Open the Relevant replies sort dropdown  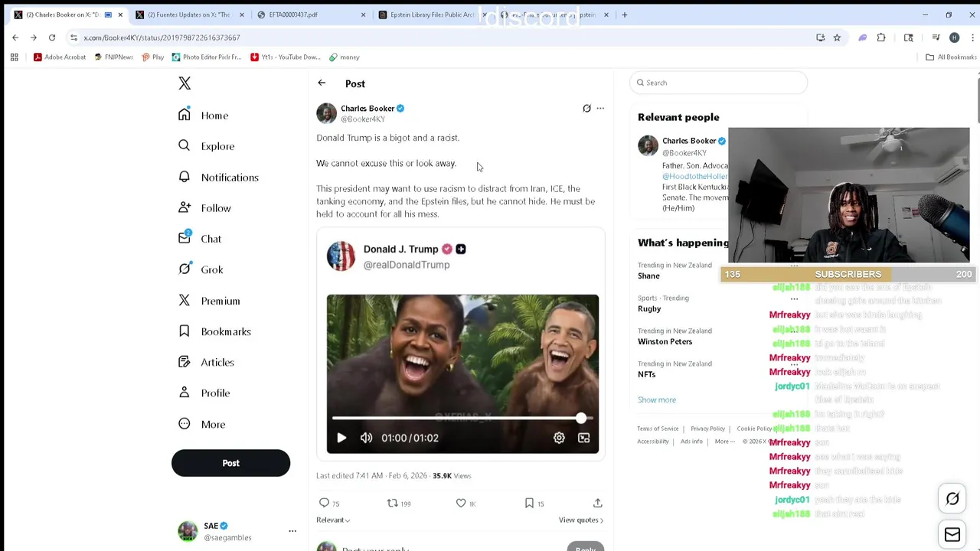(333, 520)
